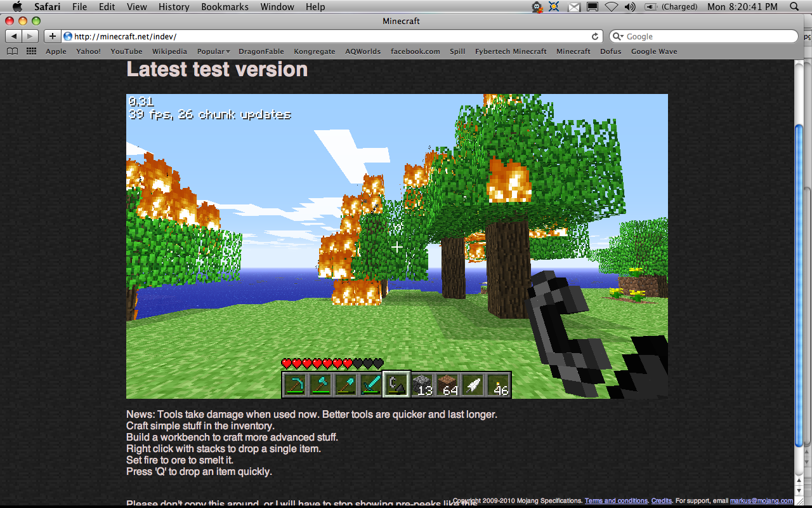Viewport: 812px width, 508px height.
Task: Click the health hearts bar
Action: (332, 363)
